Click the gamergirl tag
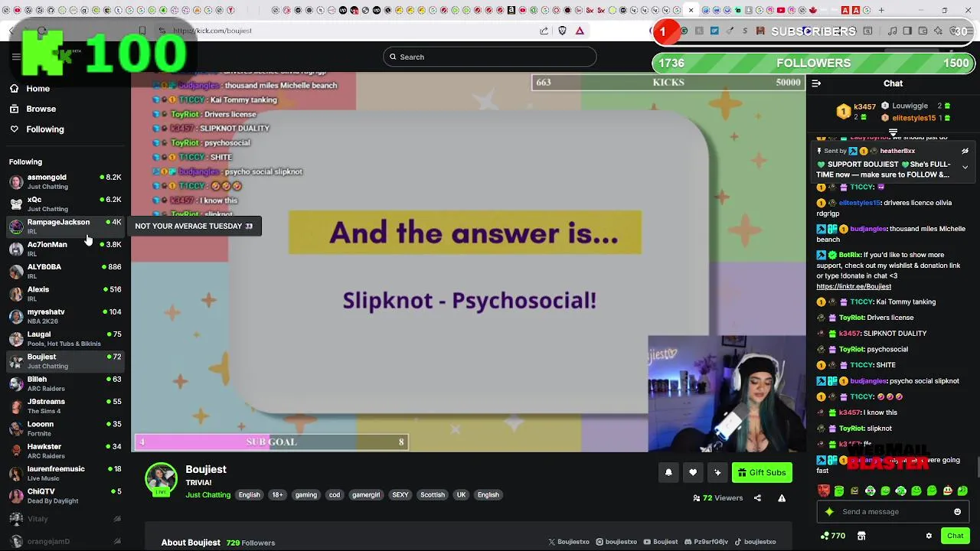 point(366,495)
